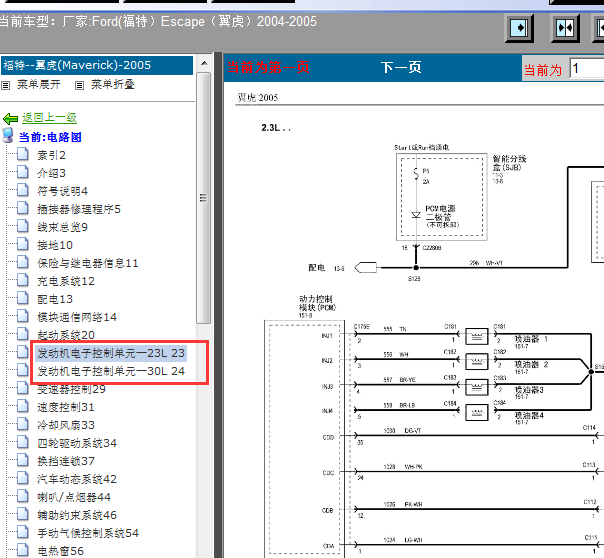Screen dimensions: 604x558
Task: Open the 返回上一级 link
Action: [49, 117]
